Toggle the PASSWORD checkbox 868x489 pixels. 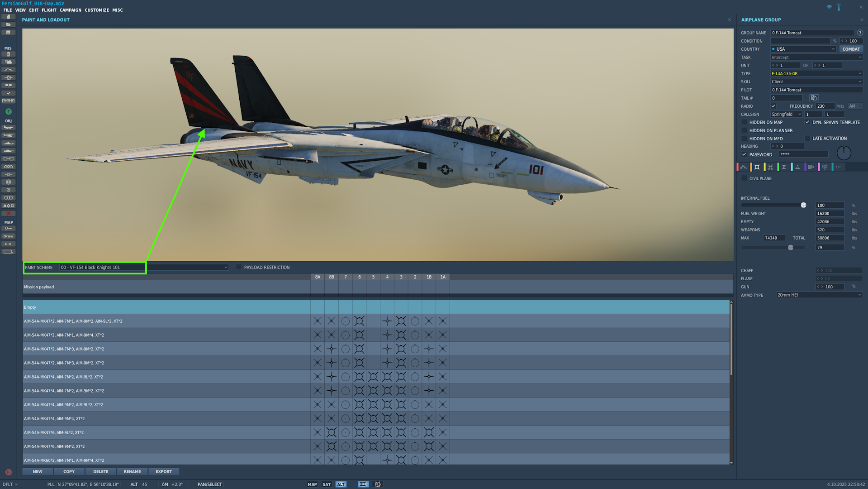744,154
